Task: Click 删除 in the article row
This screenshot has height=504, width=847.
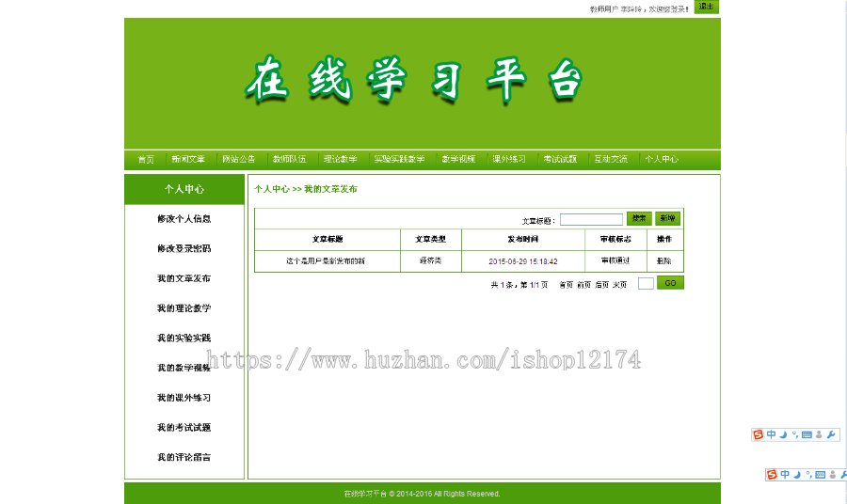Action: (x=663, y=260)
